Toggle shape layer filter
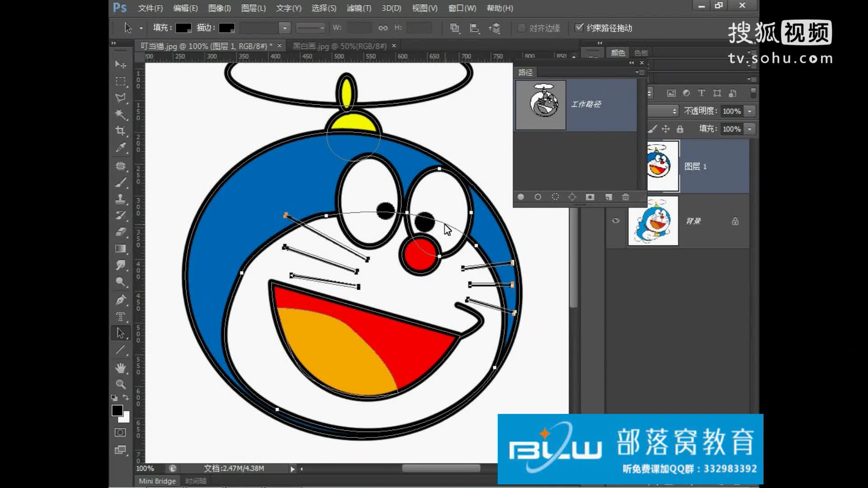The height and width of the screenshot is (488, 868). click(717, 93)
